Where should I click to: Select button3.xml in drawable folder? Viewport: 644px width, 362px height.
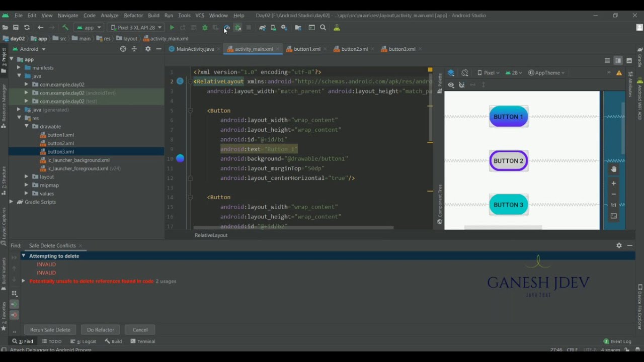[60, 152]
